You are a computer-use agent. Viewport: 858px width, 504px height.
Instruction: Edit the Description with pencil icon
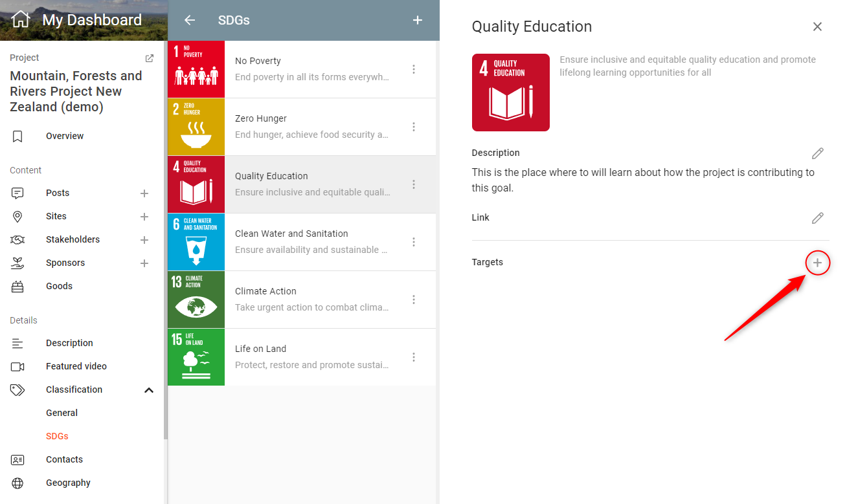[817, 153]
